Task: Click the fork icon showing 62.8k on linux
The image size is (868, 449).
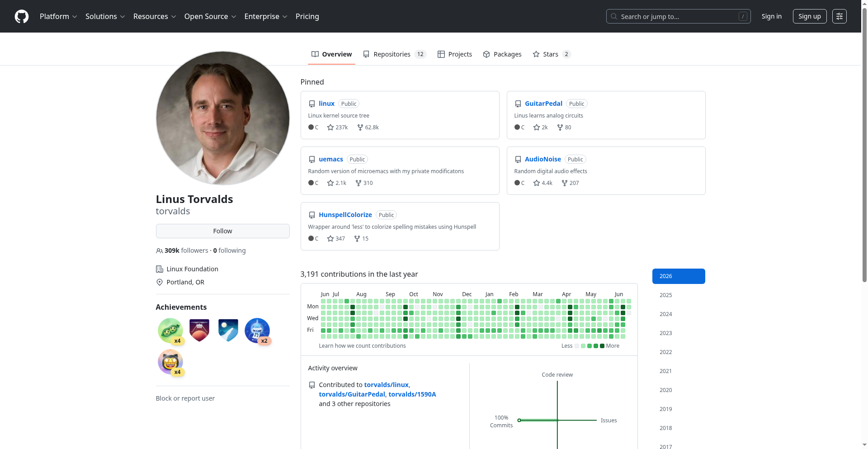Action: click(x=360, y=128)
